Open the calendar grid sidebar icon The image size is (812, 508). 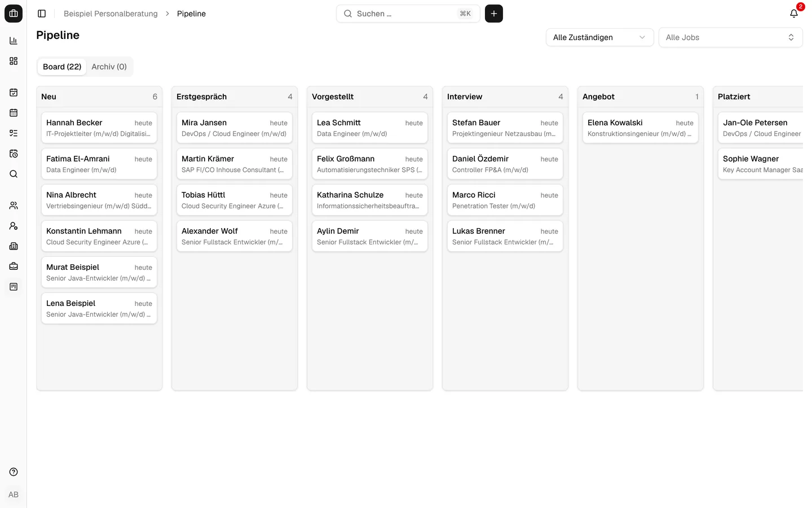pyautogui.click(x=14, y=113)
